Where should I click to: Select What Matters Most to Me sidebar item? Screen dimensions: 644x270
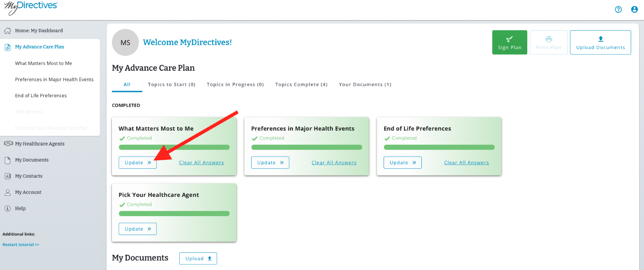[x=43, y=63]
